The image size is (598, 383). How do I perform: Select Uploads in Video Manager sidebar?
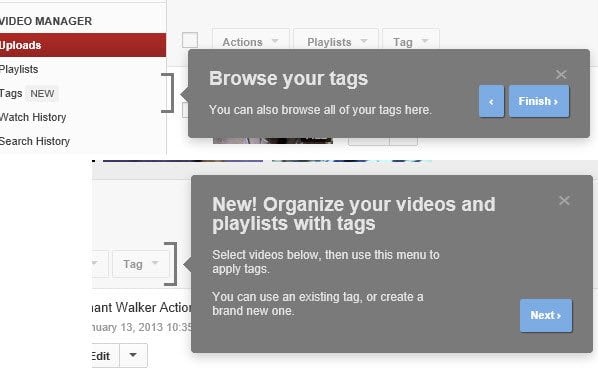click(x=83, y=45)
